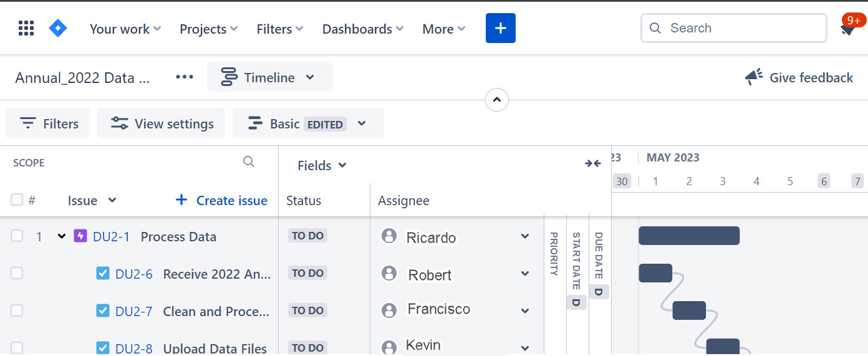Viewport: 868px width, 356px height.
Task: Select the DU2-1 Process Data timeline bar
Action: pyautogui.click(x=689, y=236)
